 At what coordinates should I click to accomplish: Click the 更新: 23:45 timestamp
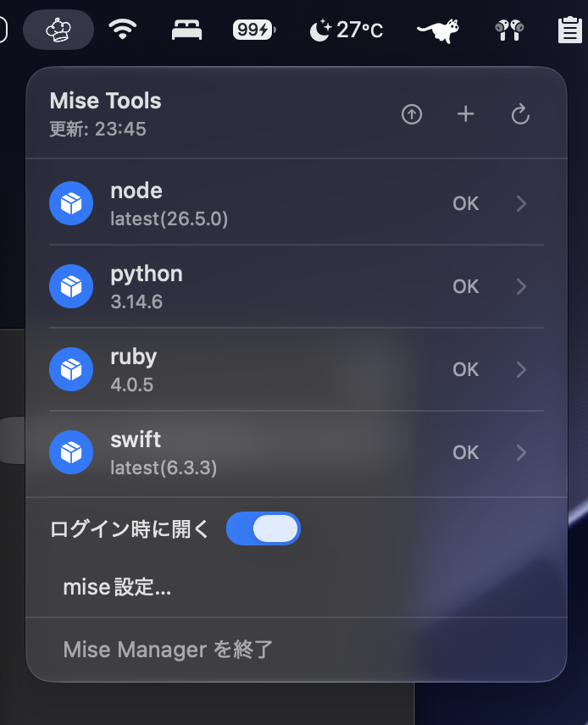click(x=97, y=129)
